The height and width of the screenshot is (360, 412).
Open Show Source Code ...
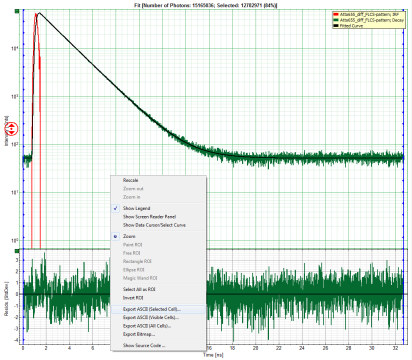tap(158, 345)
